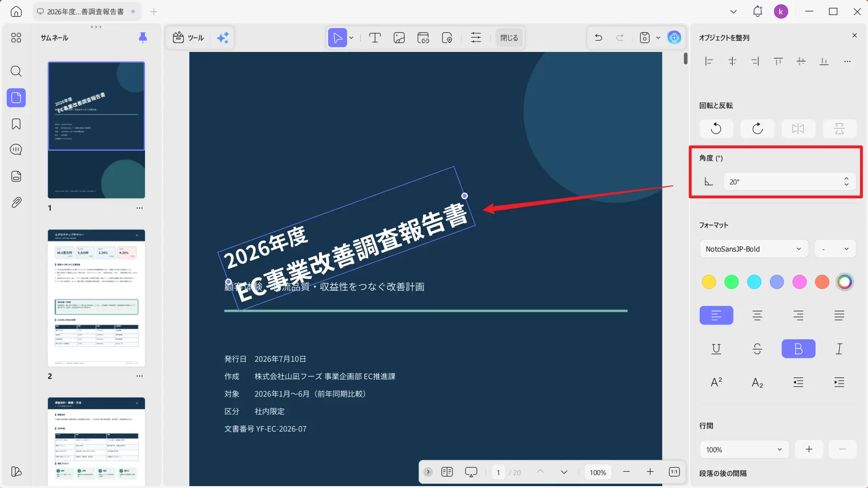The image size is (868, 488).
Task: Pick the yellow color swatch
Action: (x=709, y=282)
